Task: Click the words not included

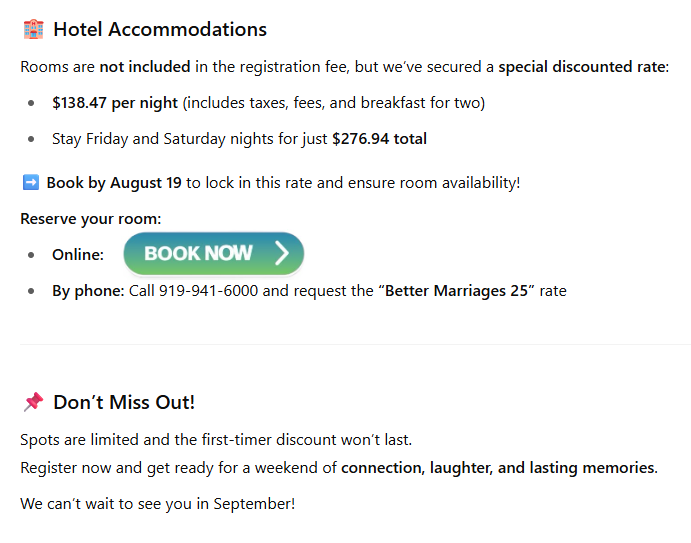Action: point(145,67)
